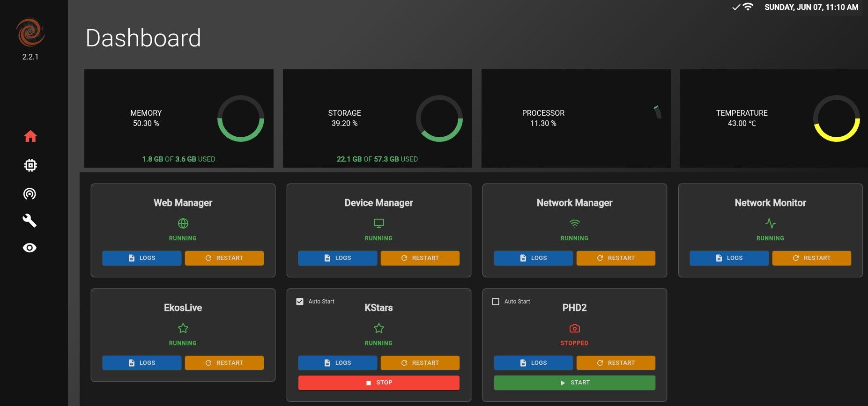Click the globe icon in Web Manager
The height and width of the screenshot is (406, 868).
click(183, 223)
